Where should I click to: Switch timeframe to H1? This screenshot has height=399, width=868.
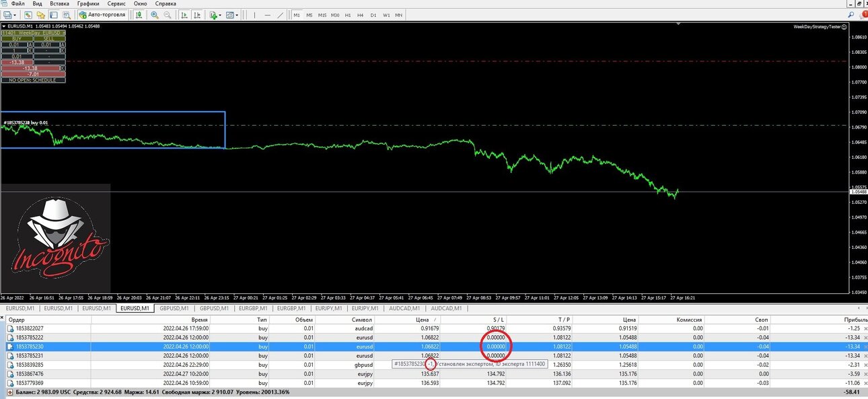(348, 15)
